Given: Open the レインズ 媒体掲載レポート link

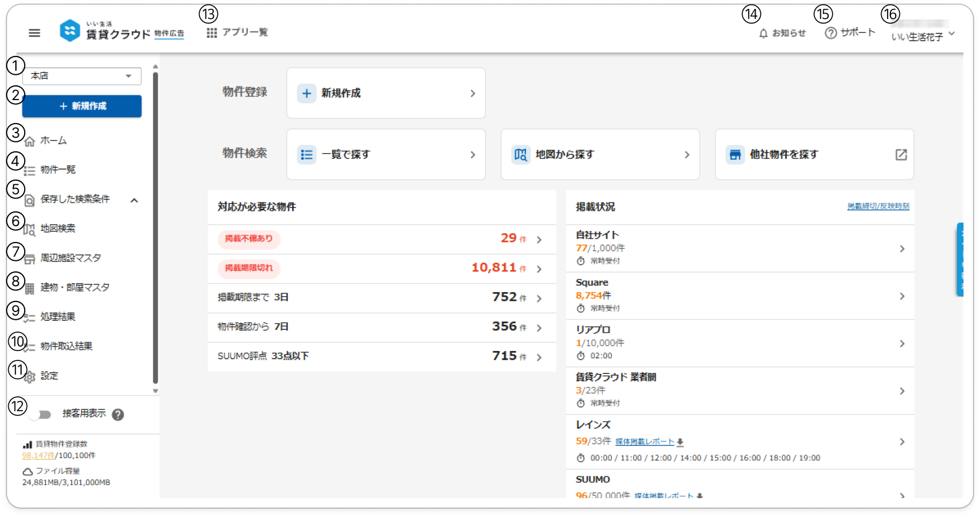Looking at the screenshot, I should point(645,442).
